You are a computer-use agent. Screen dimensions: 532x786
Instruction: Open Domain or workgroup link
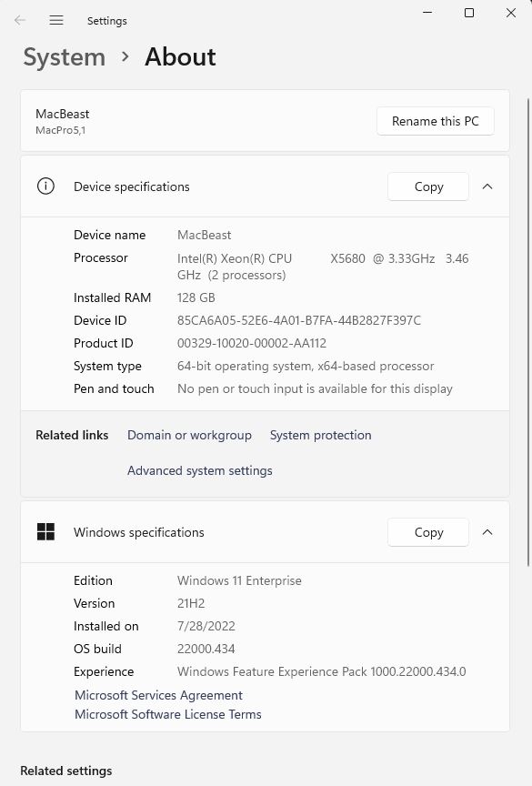[x=189, y=435]
